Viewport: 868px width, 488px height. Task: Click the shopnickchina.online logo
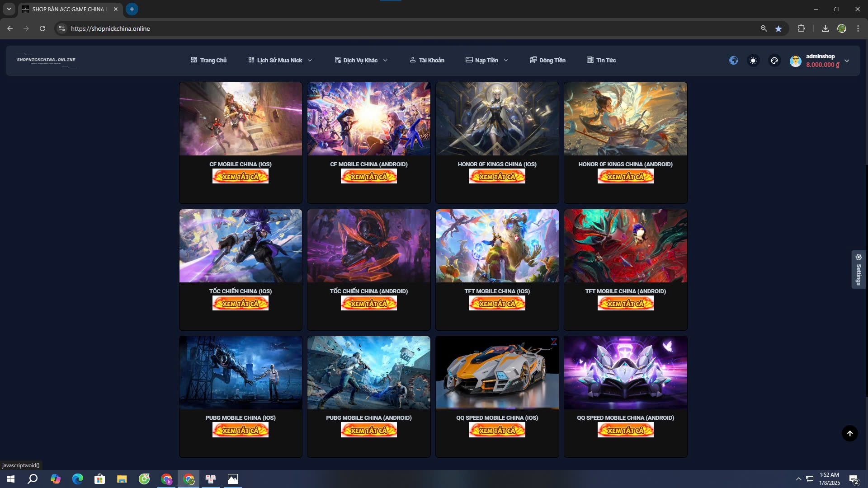pyautogui.click(x=46, y=61)
